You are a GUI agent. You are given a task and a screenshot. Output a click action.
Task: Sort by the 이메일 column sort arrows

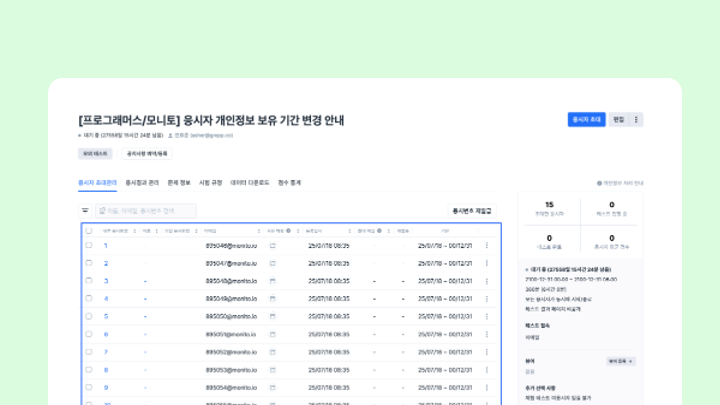pyautogui.click(x=259, y=231)
